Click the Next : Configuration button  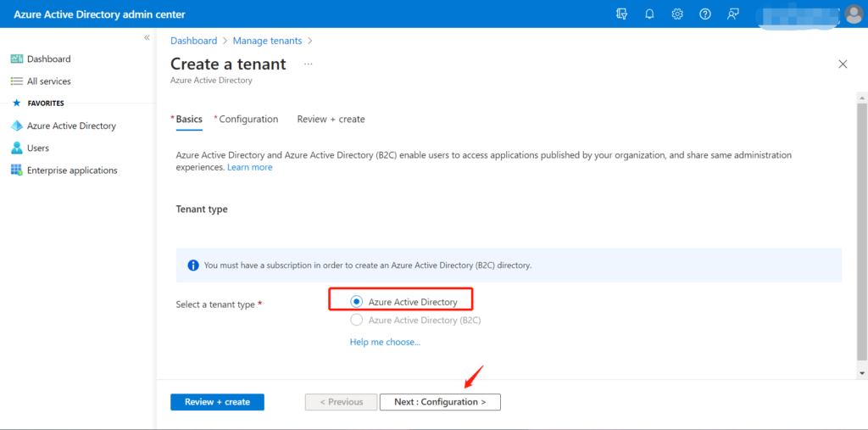click(x=440, y=402)
